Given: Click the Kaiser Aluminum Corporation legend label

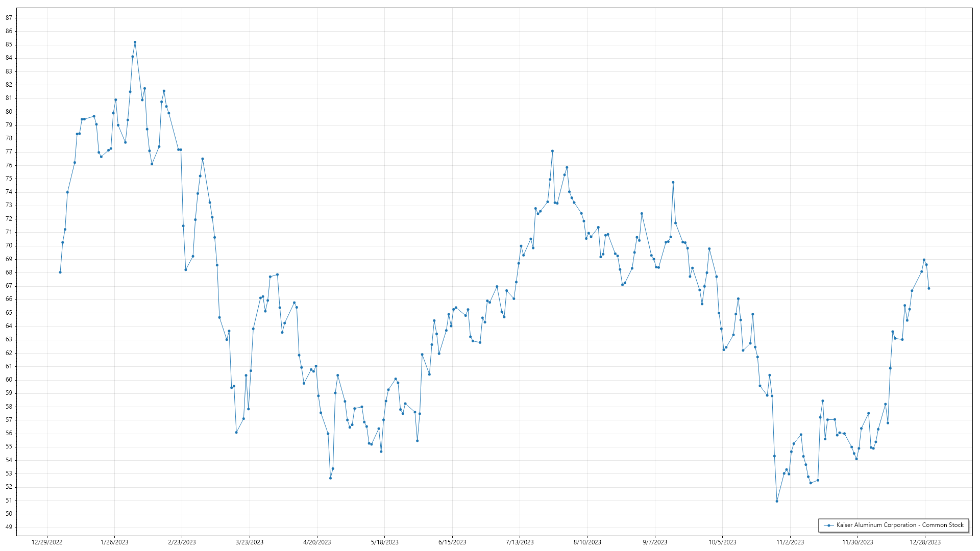Looking at the screenshot, I should pos(899,525).
